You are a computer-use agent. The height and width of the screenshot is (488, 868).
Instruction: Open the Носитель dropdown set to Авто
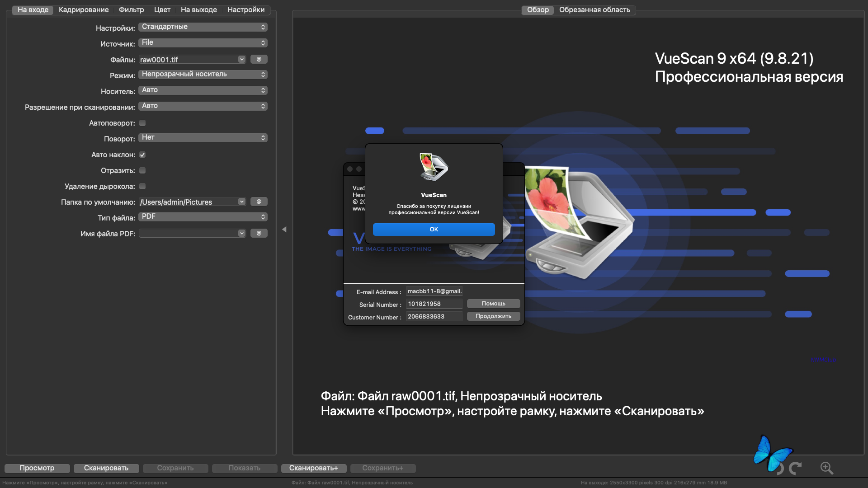pyautogui.click(x=203, y=90)
